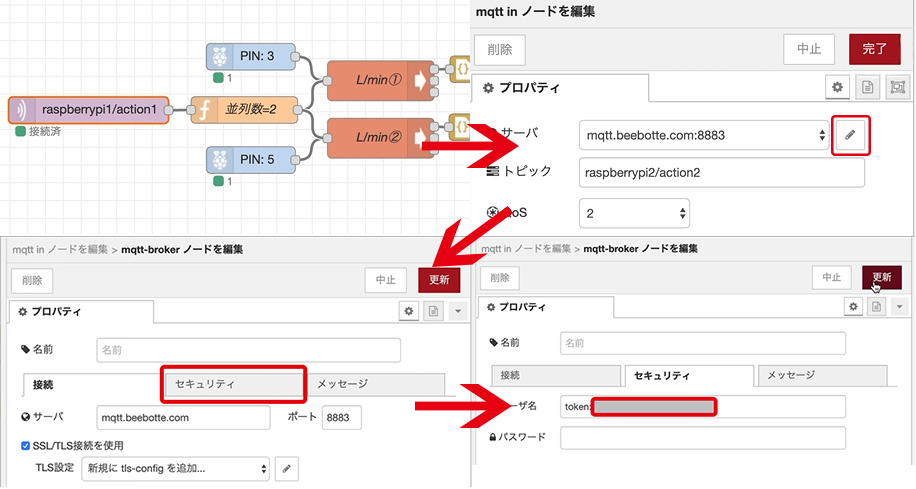The height and width of the screenshot is (489, 916).
Task: Click document icon in connection-tab mqtt-broker panel
Action: click(x=433, y=311)
